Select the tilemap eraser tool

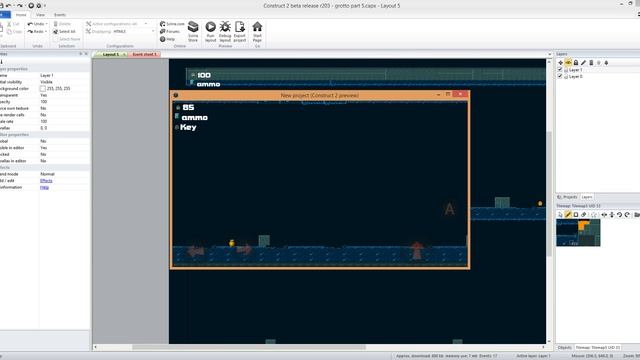[583, 215]
